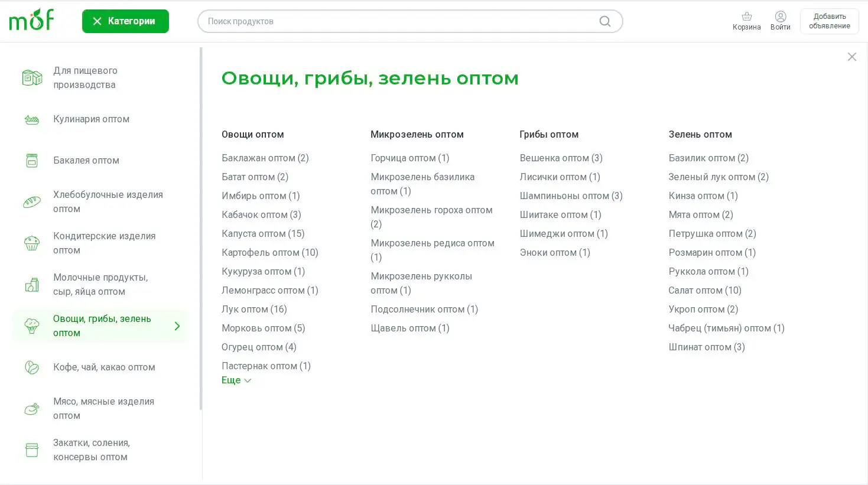Open Петрушка оптом (2) link
This screenshot has width=868, height=485.
(712, 233)
